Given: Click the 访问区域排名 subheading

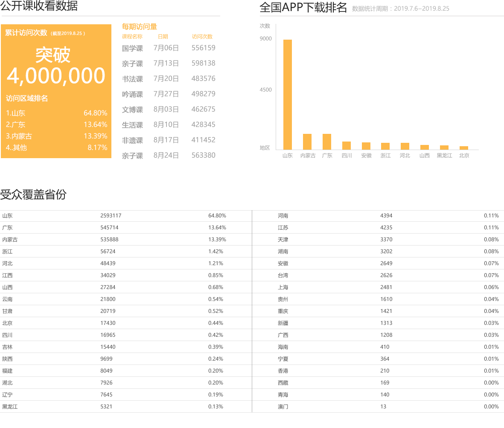Looking at the screenshot, I should (27, 98).
